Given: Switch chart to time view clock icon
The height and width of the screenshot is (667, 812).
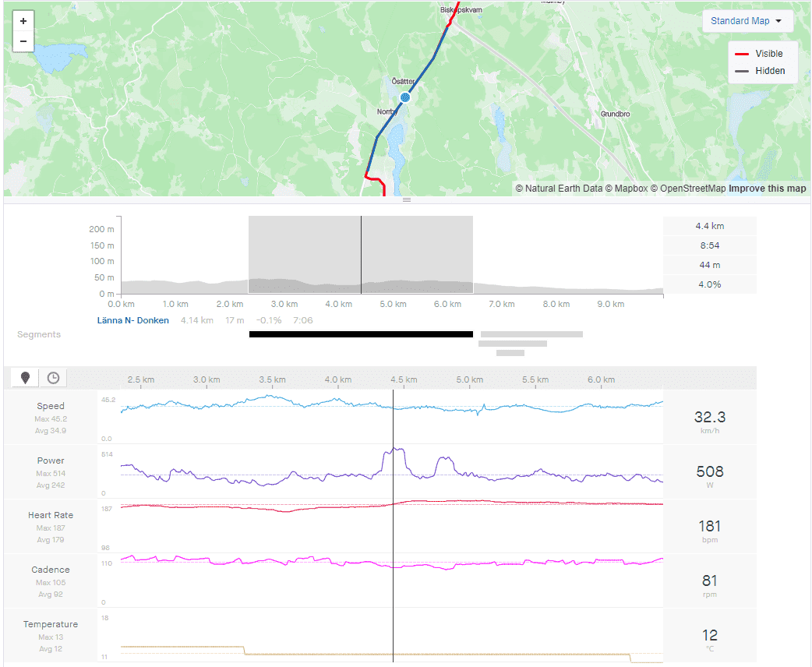Looking at the screenshot, I should [x=53, y=378].
